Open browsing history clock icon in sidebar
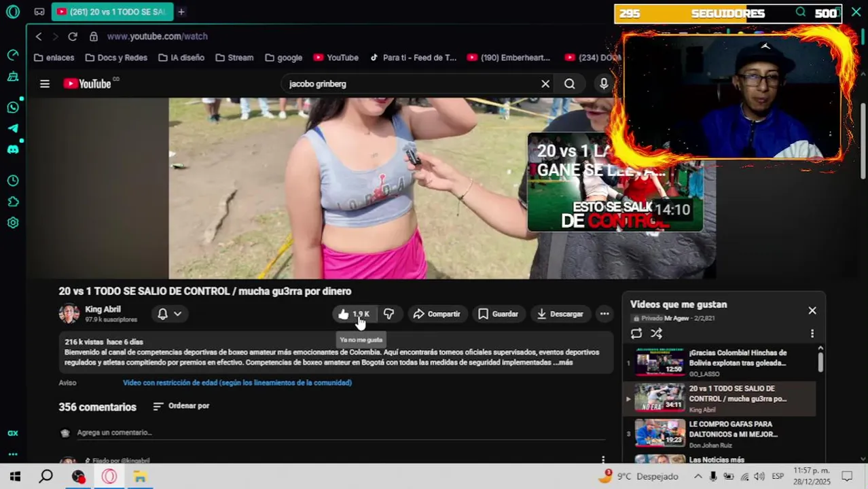This screenshot has width=868, height=489. (12, 181)
